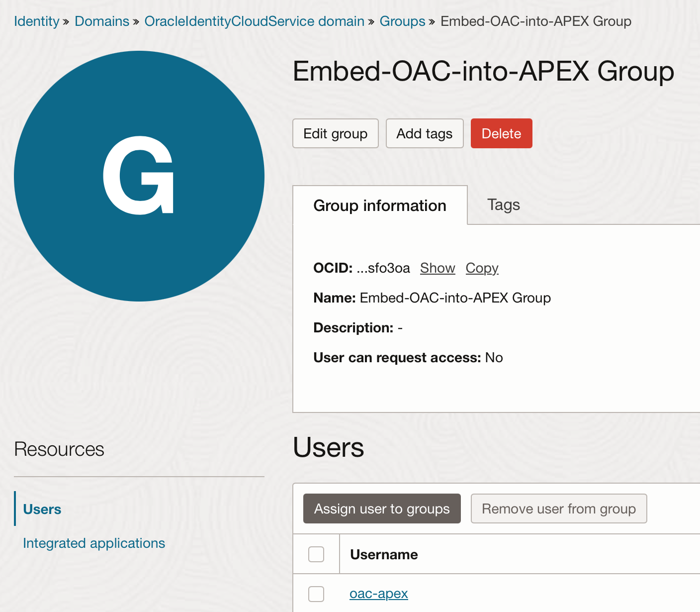The height and width of the screenshot is (612, 700).
Task: Copy the group OCID
Action: tap(482, 268)
